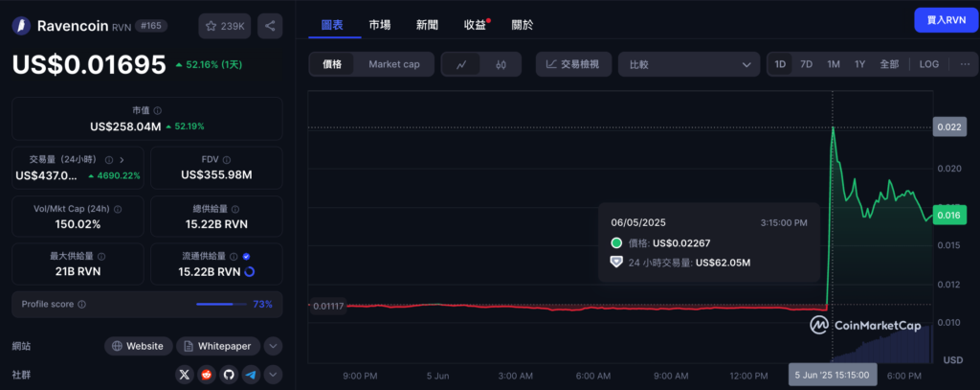Switch to the 圖表 tab
Screen dimensions: 980x390
(x=331, y=25)
